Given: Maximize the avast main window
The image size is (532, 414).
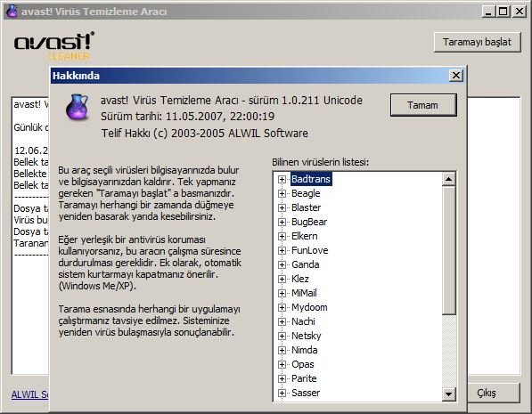Looking at the screenshot, I should click(x=503, y=12).
